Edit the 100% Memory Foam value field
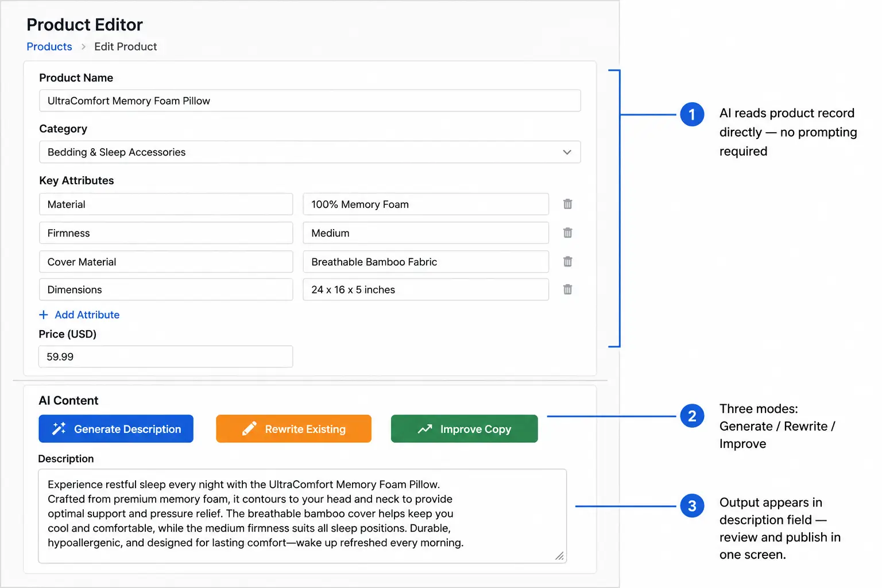This screenshot has width=882, height=588. 426,204
